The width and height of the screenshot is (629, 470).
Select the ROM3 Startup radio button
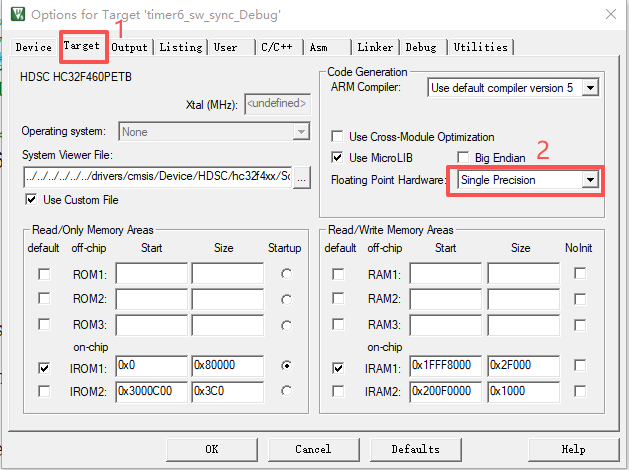pos(286,325)
